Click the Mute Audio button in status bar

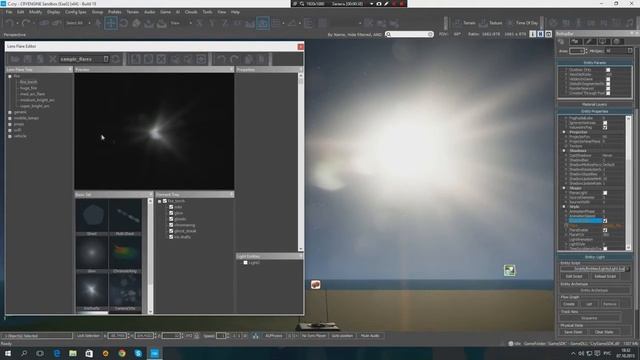click(370, 336)
